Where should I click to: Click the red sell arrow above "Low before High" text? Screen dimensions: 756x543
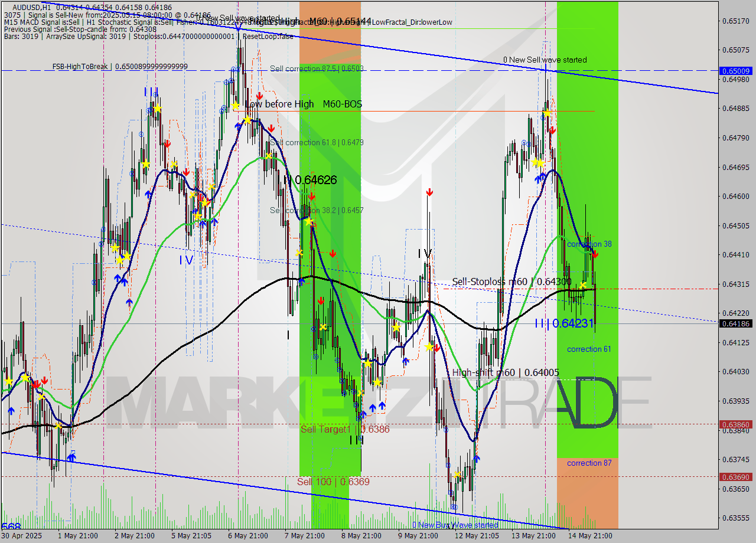260,96
